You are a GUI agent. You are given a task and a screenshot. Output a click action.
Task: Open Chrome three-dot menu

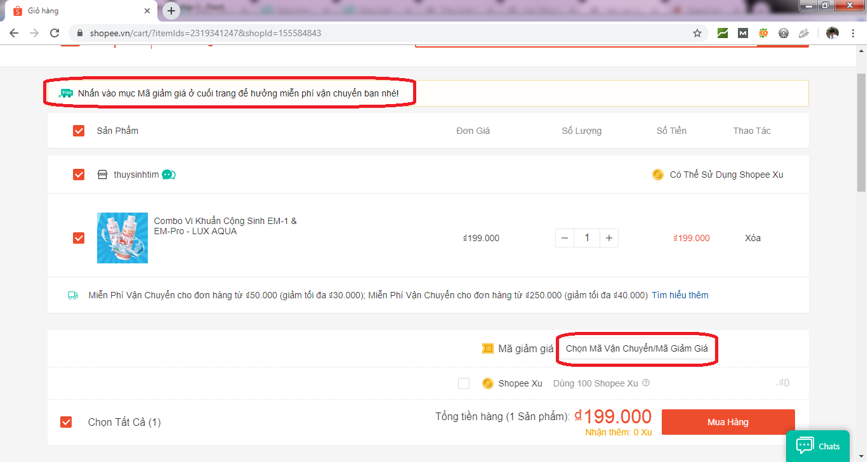pos(853,33)
